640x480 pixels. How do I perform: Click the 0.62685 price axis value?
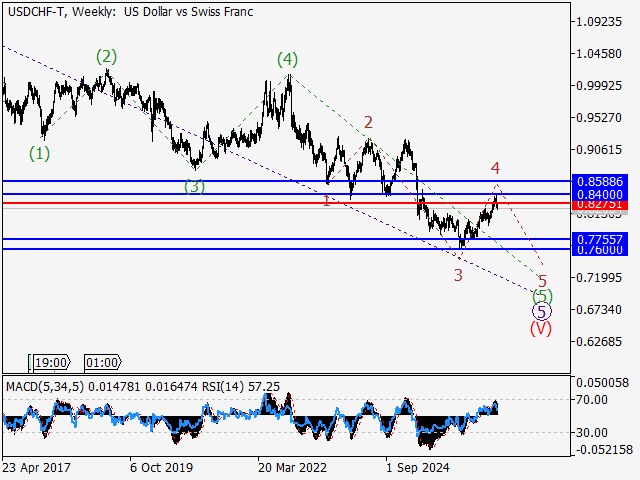[x=598, y=341]
